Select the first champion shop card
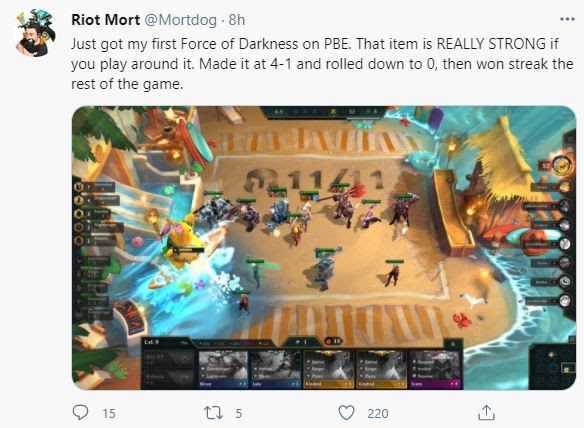 [x=223, y=369]
